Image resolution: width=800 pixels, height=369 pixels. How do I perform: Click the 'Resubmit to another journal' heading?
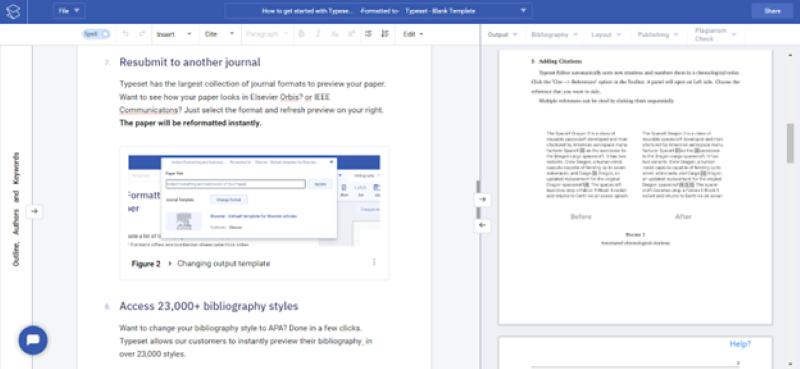[x=190, y=62]
